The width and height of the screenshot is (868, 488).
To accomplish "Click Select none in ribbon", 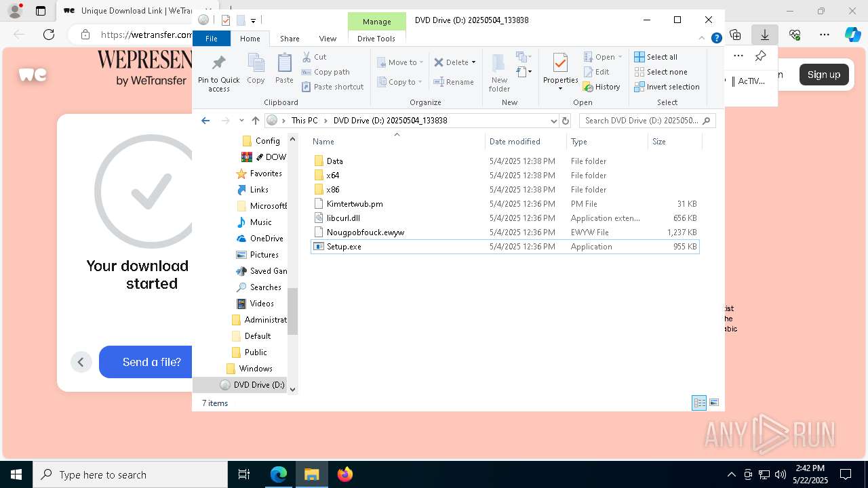I will point(660,72).
